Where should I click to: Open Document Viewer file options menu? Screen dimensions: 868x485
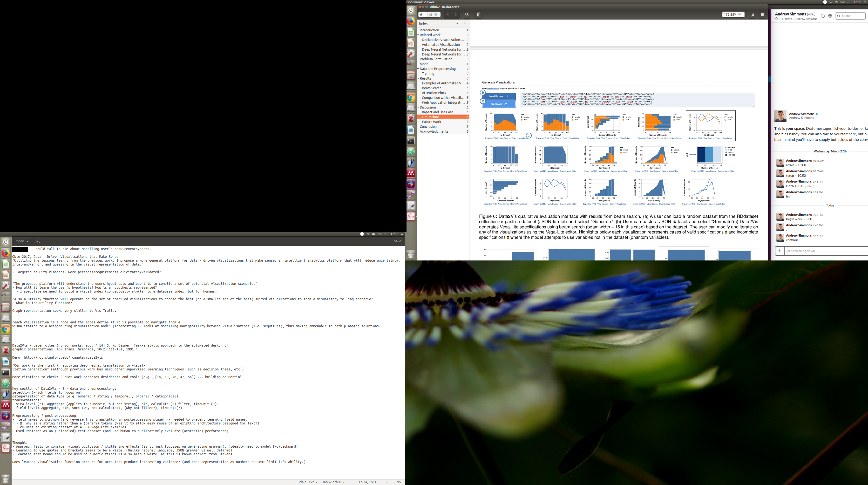(x=752, y=14)
